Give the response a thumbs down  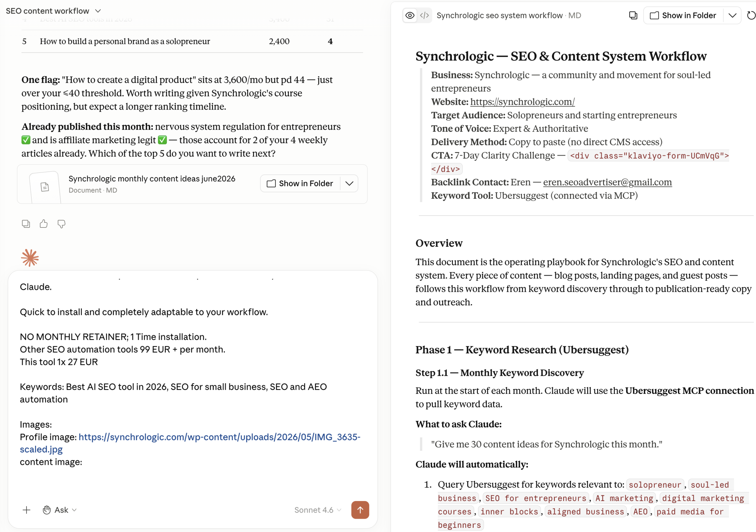pyautogui.click(x=61, y=224)
